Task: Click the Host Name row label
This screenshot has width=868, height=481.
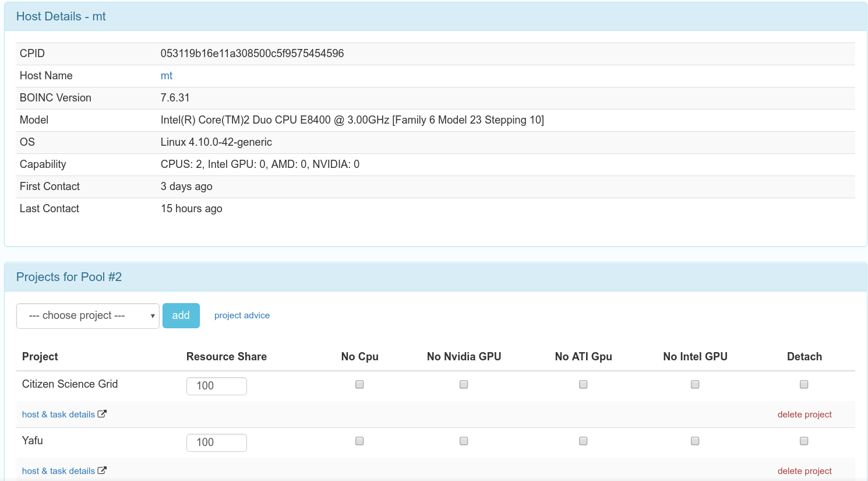Action: (46, 76)
